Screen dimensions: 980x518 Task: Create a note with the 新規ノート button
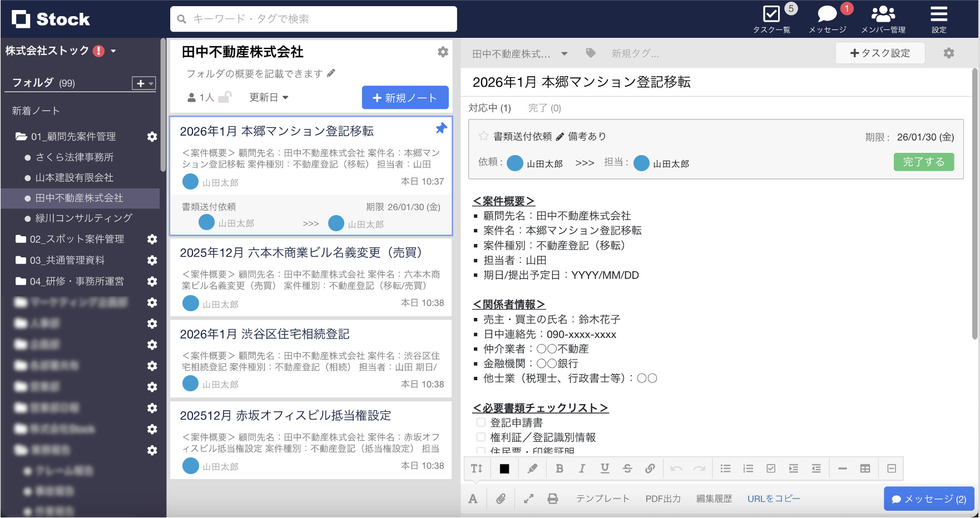point(405,97)
